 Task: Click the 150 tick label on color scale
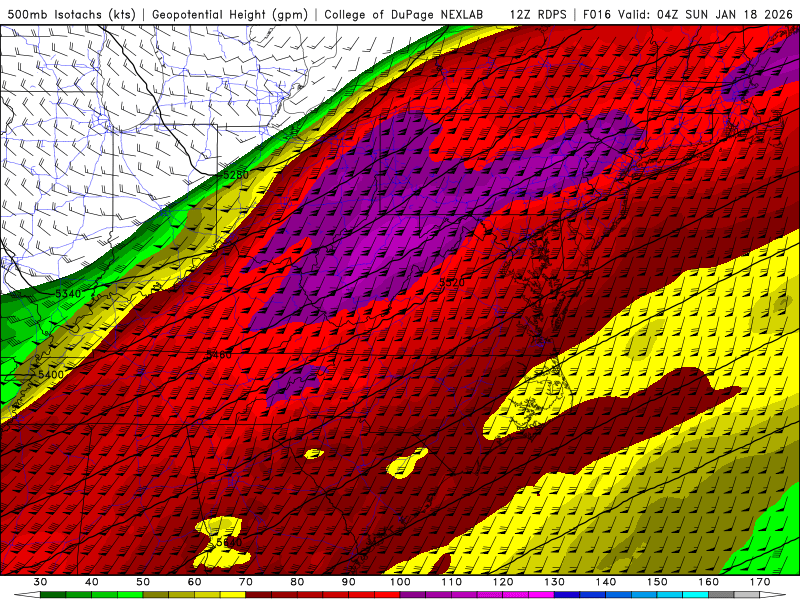tap(657, 582)
